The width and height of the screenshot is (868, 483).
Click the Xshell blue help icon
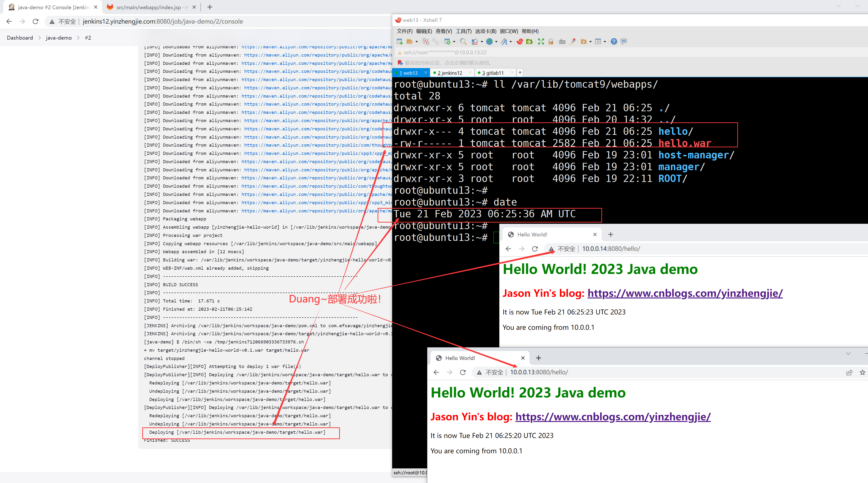tap(614, 41)
